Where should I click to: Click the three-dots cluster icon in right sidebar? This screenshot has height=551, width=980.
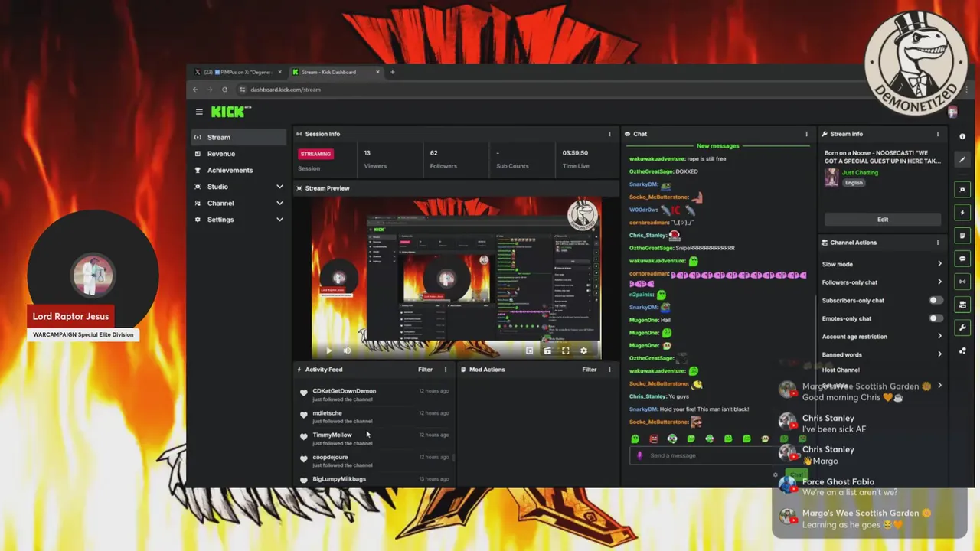point(962,350)
